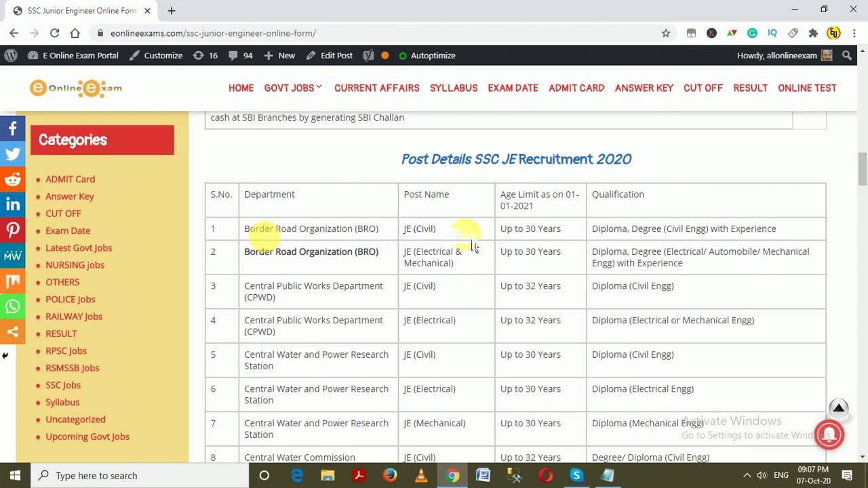Open Howdy allonlineexam account menu
This screenshot has height=488, width=868.
784,56
